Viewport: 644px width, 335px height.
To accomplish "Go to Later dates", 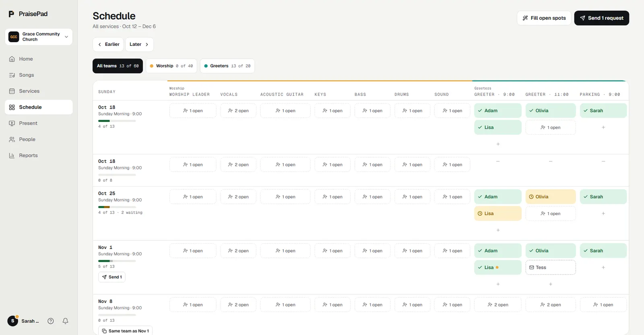I will [139, 45].
